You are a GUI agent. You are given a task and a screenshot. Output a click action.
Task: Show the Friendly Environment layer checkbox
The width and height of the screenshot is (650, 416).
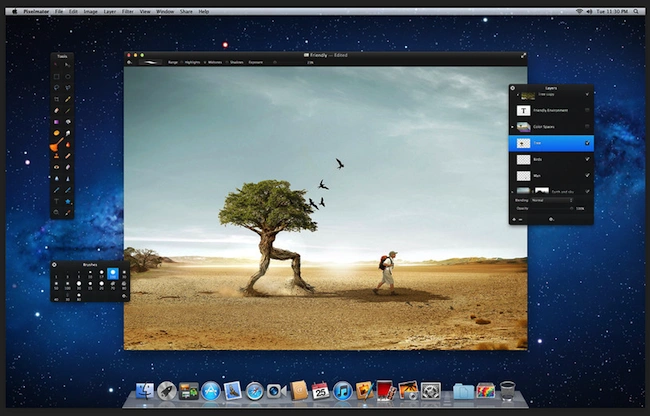click(x=587, y=110)
